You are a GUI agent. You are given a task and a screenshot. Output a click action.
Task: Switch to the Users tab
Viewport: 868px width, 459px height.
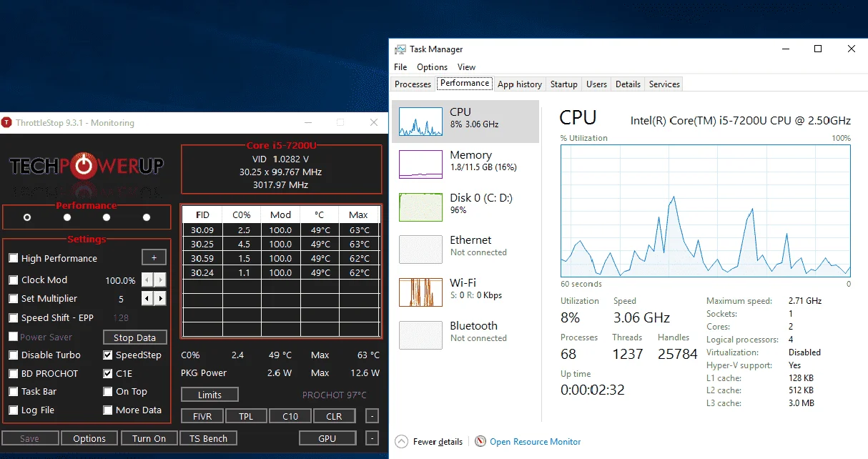point(596,84)
